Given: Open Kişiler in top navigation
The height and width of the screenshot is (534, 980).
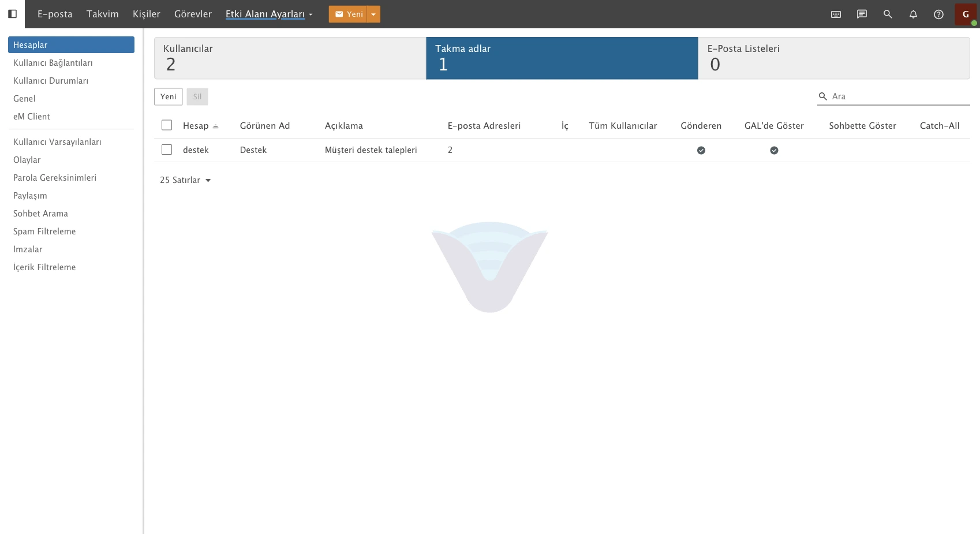Looking at the screenshot, I should tap(147, 14).
